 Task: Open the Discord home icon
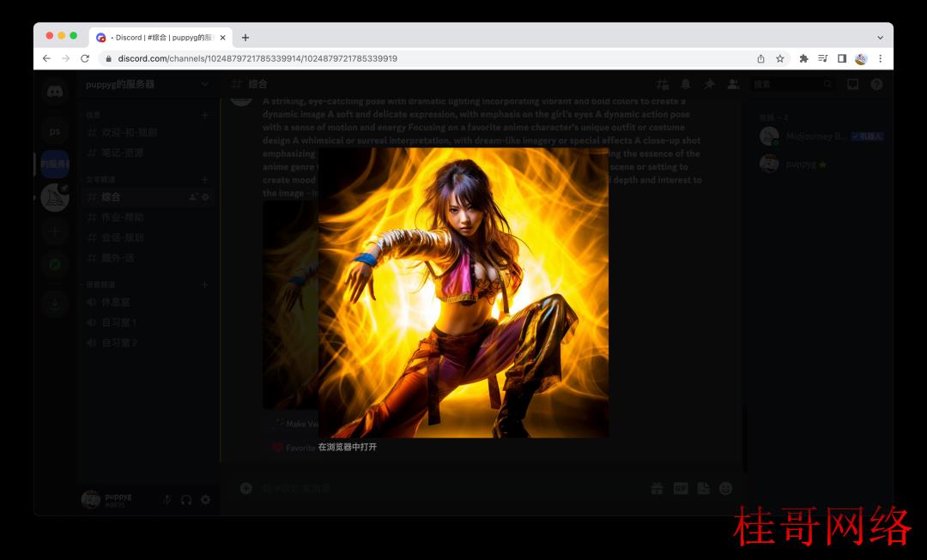(55, 92)
